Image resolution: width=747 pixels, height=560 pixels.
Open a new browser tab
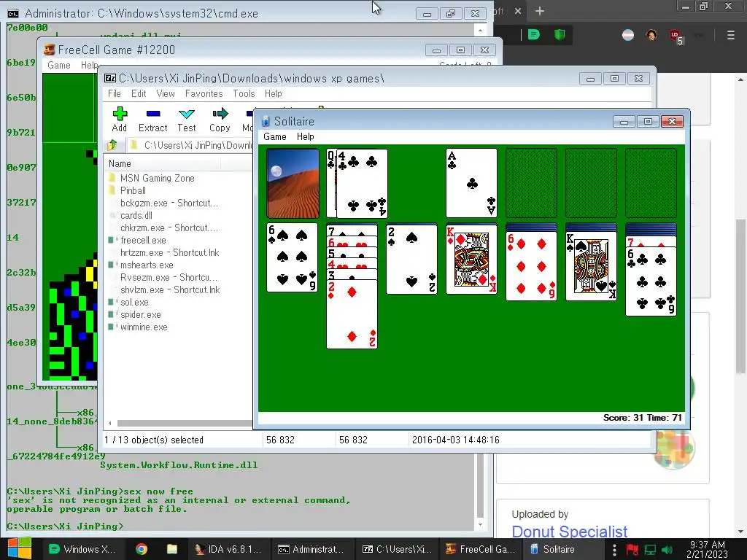[x=540, y=11]
